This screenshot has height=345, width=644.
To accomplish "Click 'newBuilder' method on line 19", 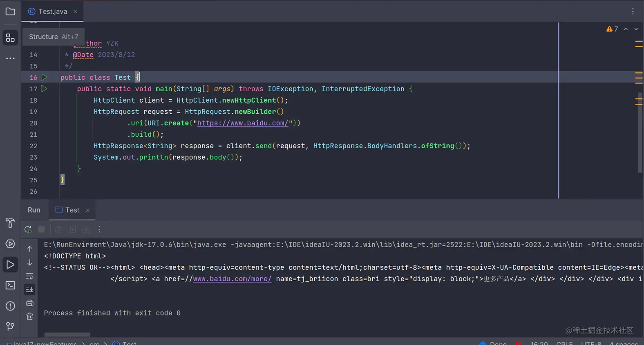I will point(256,112).
